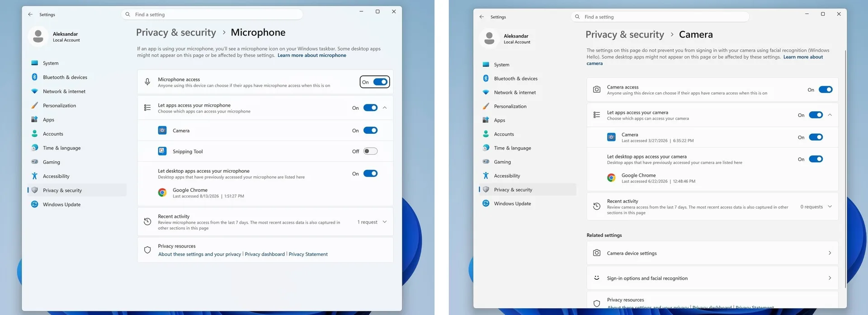Click search magnifier icon in Camera window

click(x=577, y=17)
